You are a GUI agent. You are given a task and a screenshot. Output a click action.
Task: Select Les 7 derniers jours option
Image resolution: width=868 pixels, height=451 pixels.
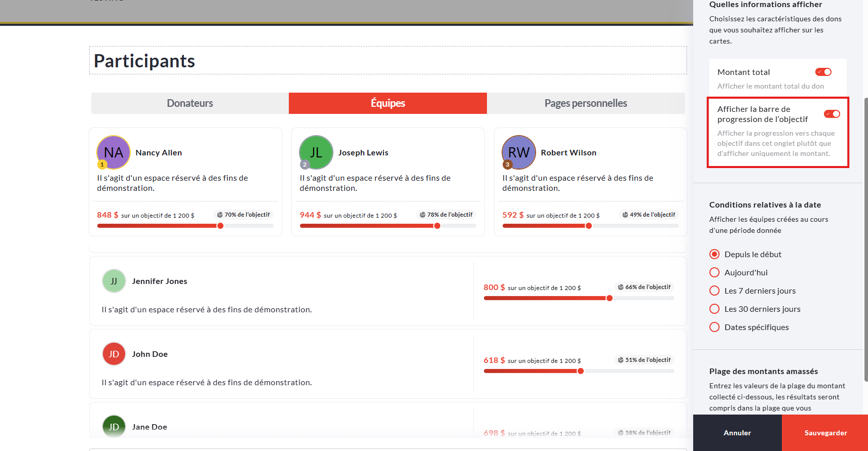tap(714, 291)
